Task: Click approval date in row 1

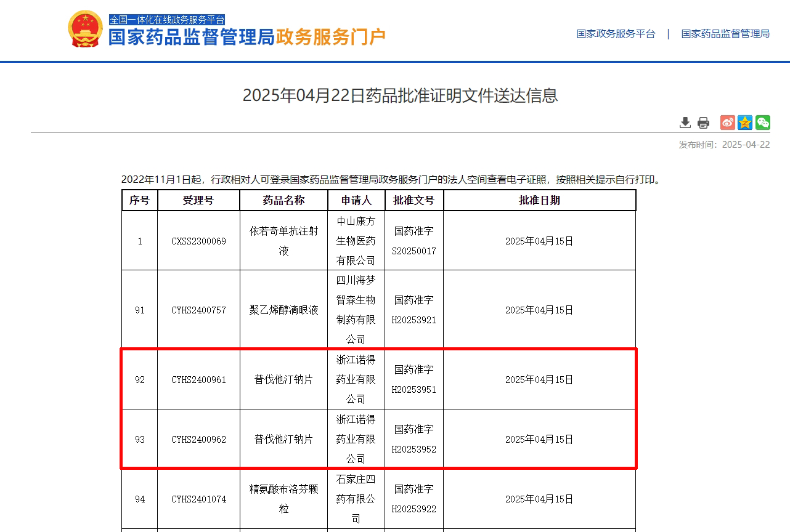Action: coord(539,241)
